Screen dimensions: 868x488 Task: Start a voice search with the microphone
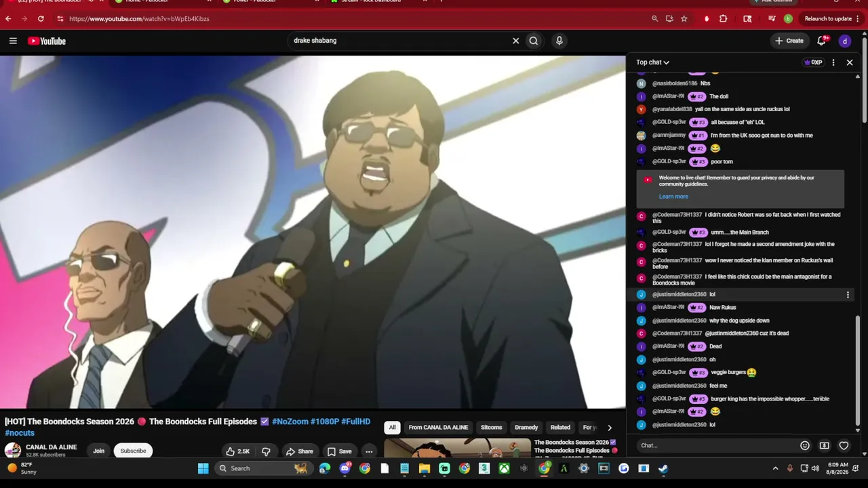point(559,41)
